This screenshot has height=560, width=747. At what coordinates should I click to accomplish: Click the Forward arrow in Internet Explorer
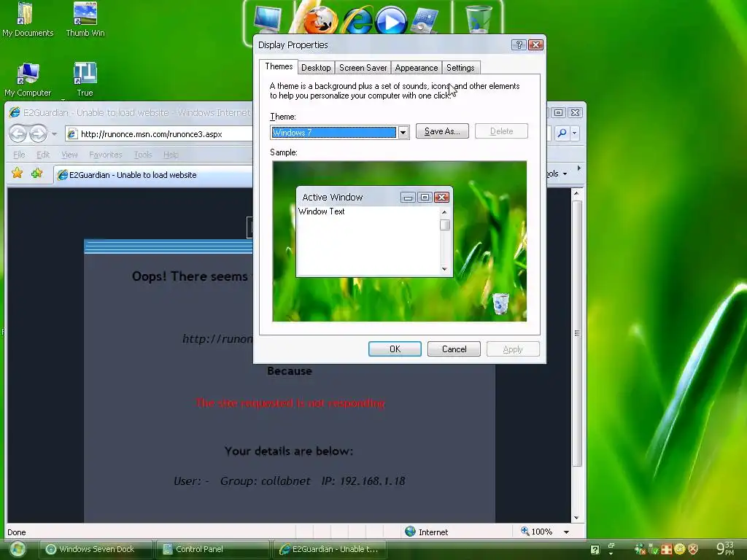38,133
